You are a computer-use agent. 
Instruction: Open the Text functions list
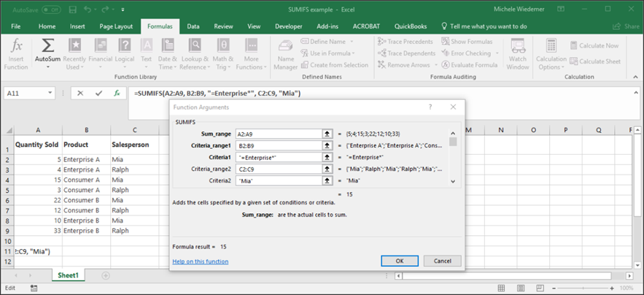click(146, 54)
